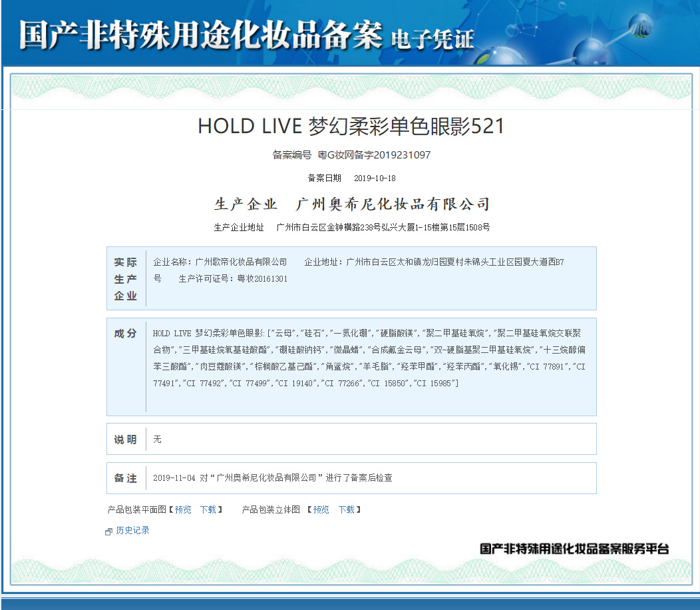Viewport: 700px width, 610px height.
Task: Open the 历史记录 history link
Action: [132, 531]
